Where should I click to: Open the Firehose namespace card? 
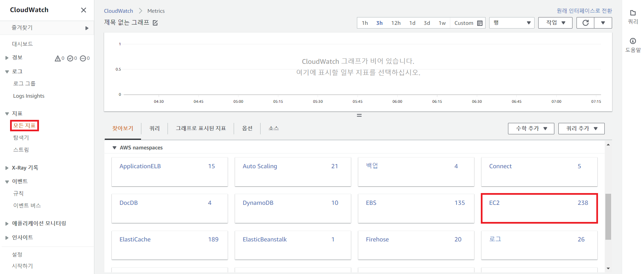click(416, 245)
